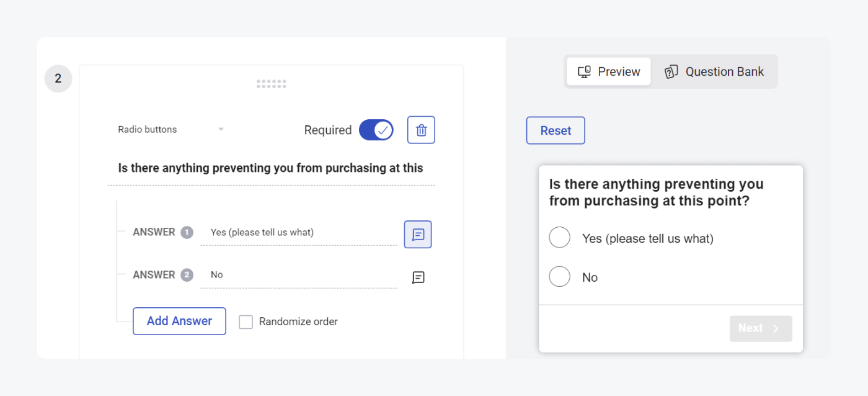This screenshot has width=868, height=396.
Task: Disable the Required toggle
Action: click(x=376, y=130)
